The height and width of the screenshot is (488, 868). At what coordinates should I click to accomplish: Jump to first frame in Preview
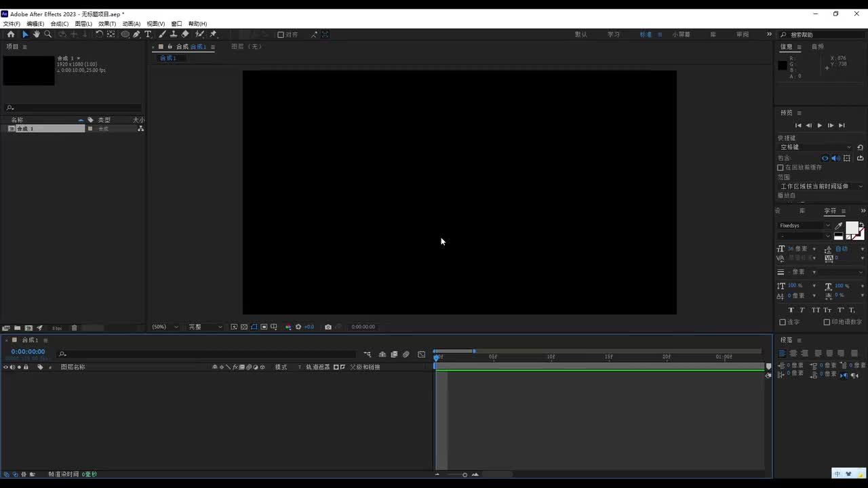798,125
